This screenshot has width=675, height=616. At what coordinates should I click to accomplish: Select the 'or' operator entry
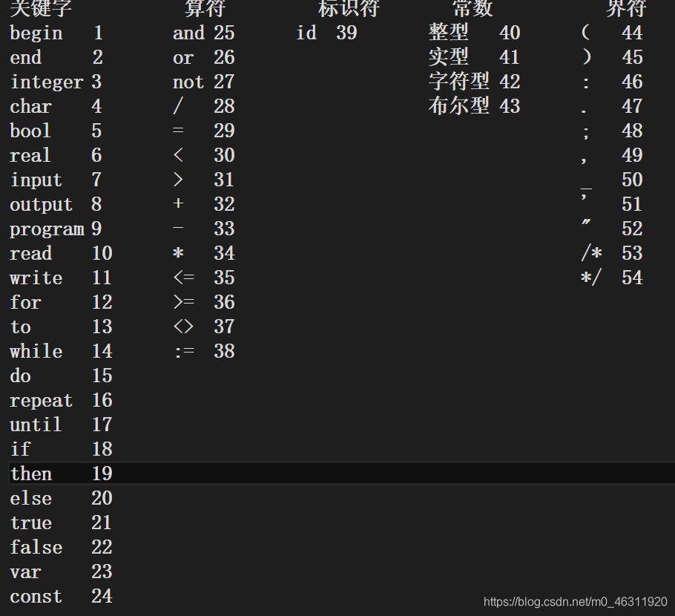183,58
